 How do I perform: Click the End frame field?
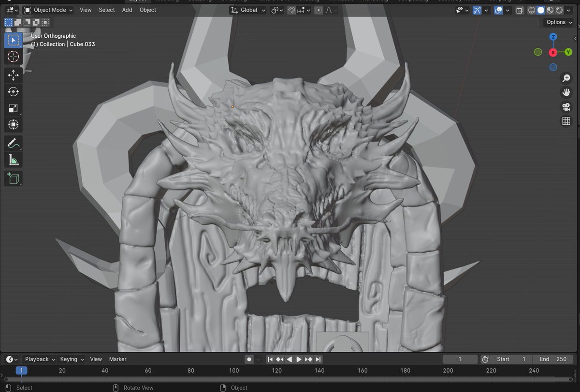pos(553,359)
